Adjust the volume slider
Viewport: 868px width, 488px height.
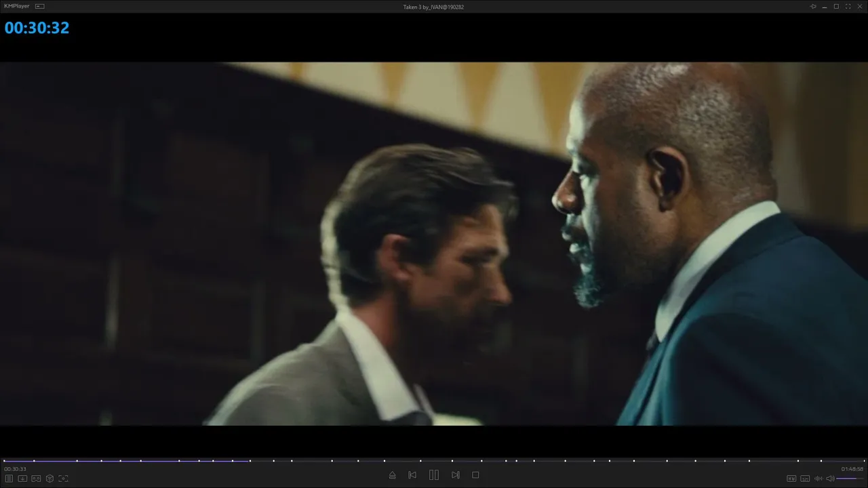850,479
